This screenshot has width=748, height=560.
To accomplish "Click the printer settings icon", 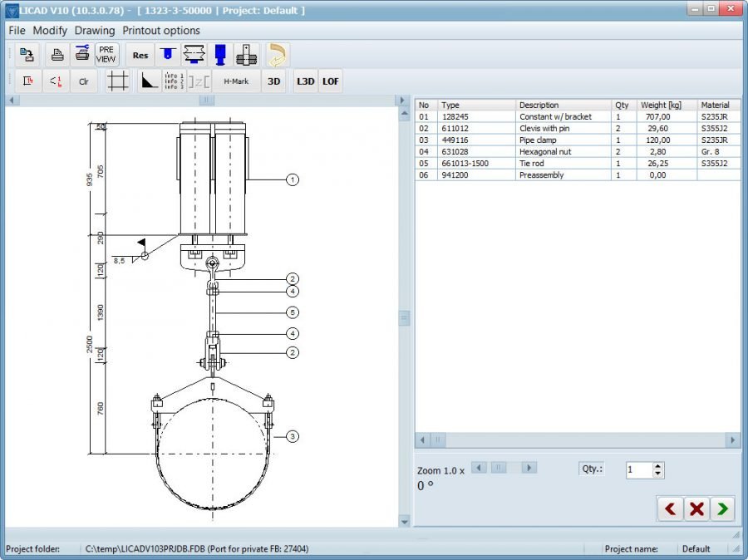I will click(81, 54).
